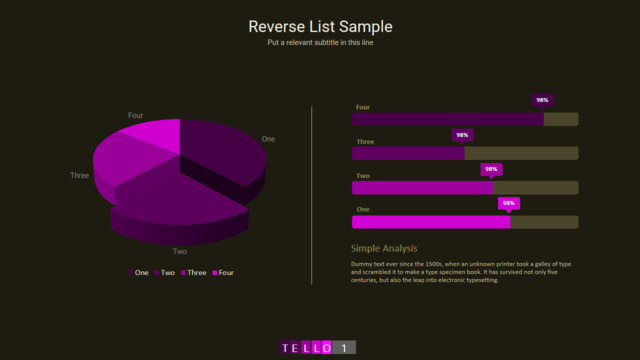Click the slide number 1 box
Image resolution: width=640 pixels, height=360 pixels.
point(344,348)
